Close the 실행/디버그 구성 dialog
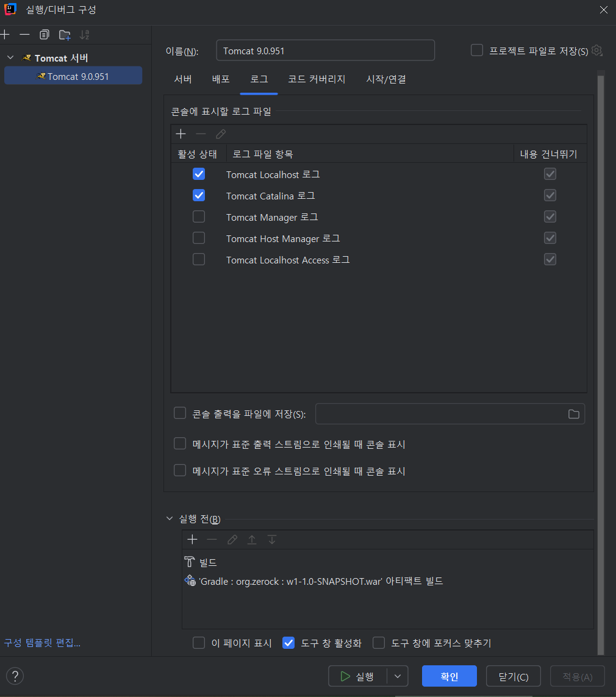Viewport: 616px width, 697px height. (604, 10)
